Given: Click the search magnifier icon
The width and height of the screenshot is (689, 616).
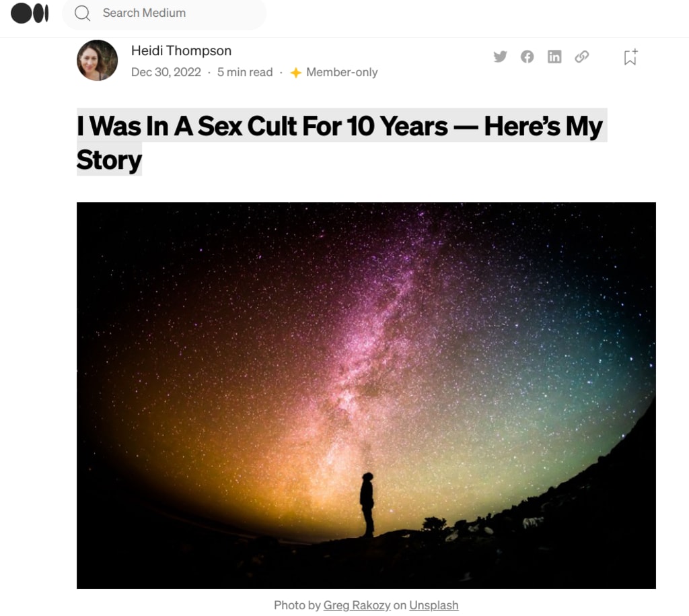Looking at the screenshot, I should coord(82,13).
